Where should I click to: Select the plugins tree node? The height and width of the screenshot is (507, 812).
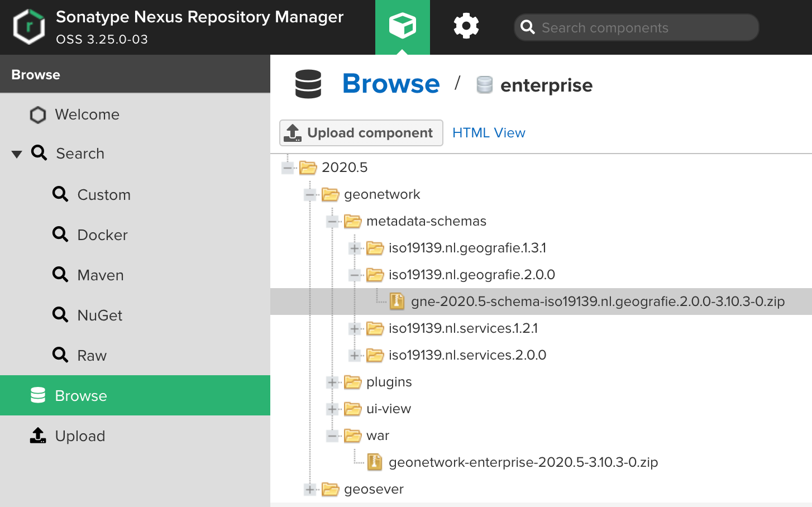389,382
